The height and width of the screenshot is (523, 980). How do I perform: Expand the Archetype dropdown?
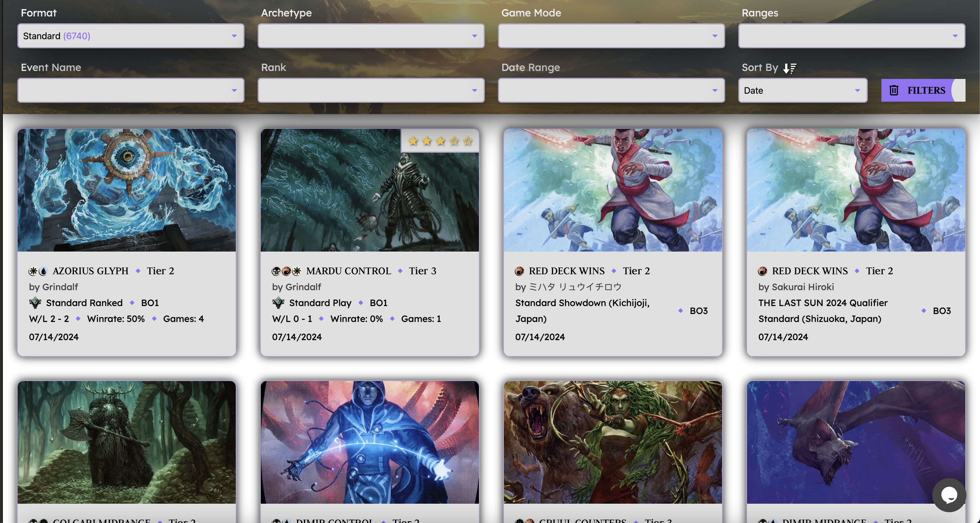(371, 36)
